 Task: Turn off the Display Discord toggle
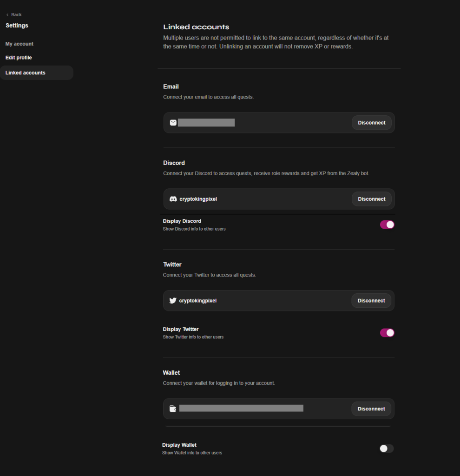387,225
